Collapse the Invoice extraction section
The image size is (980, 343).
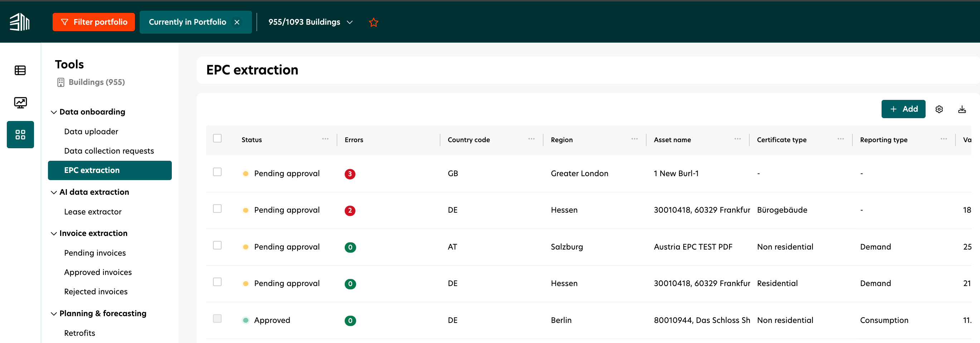[x=54, y=234]
